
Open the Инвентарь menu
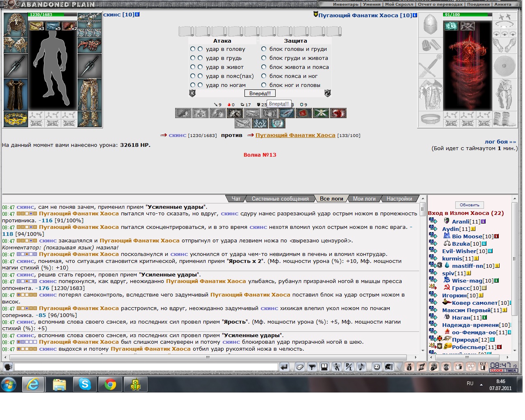345,5
